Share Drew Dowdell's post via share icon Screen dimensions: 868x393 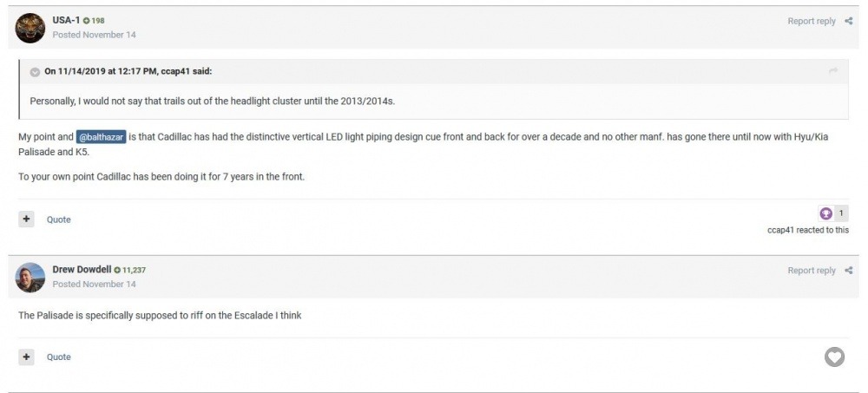coord(848,271)
